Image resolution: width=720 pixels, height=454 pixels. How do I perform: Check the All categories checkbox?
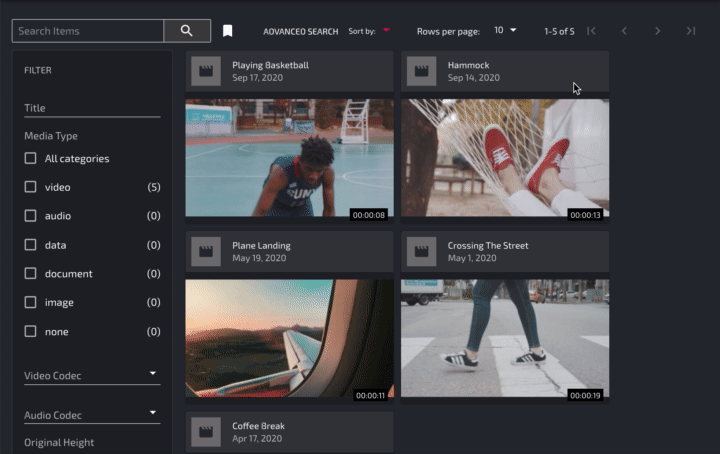pos(31,158)
